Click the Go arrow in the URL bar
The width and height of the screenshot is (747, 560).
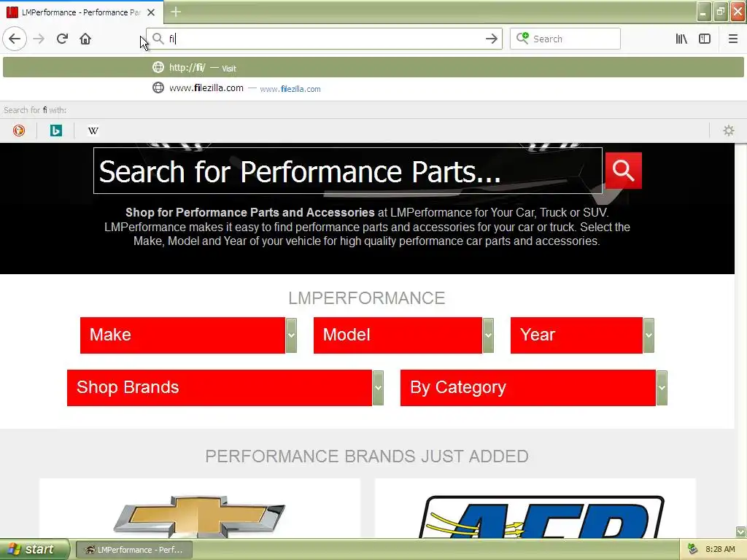click(492, 39)
